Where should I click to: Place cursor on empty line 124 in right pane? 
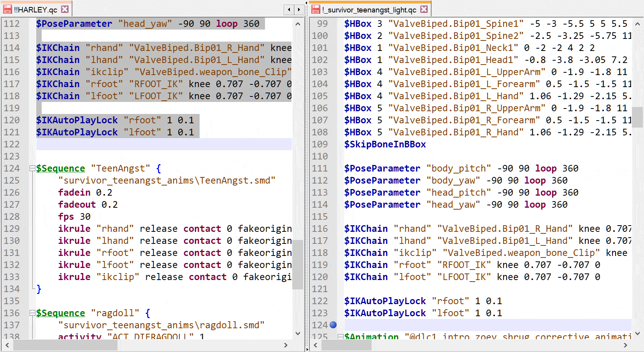point(488,325)
